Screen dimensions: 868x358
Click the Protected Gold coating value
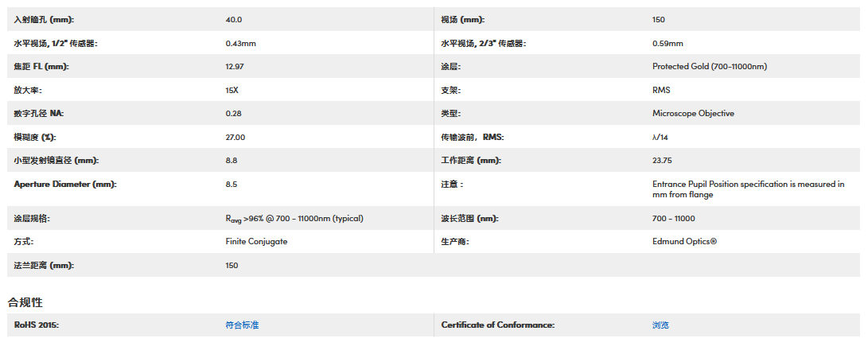[x=709, y=67]
